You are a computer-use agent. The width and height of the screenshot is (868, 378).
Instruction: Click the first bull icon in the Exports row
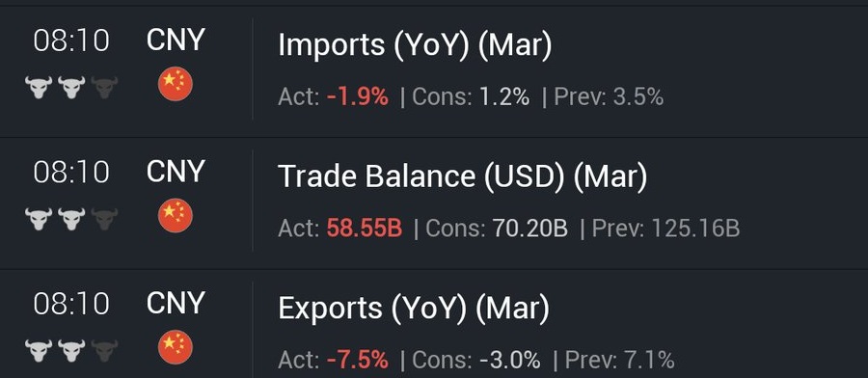[39, 351]
